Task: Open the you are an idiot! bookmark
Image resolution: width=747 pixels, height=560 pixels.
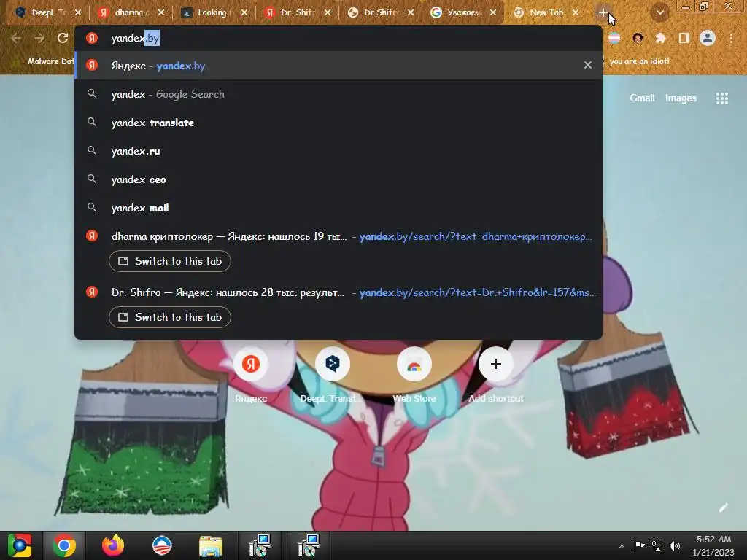Action: pyautogui.click(x=639, y=61)
